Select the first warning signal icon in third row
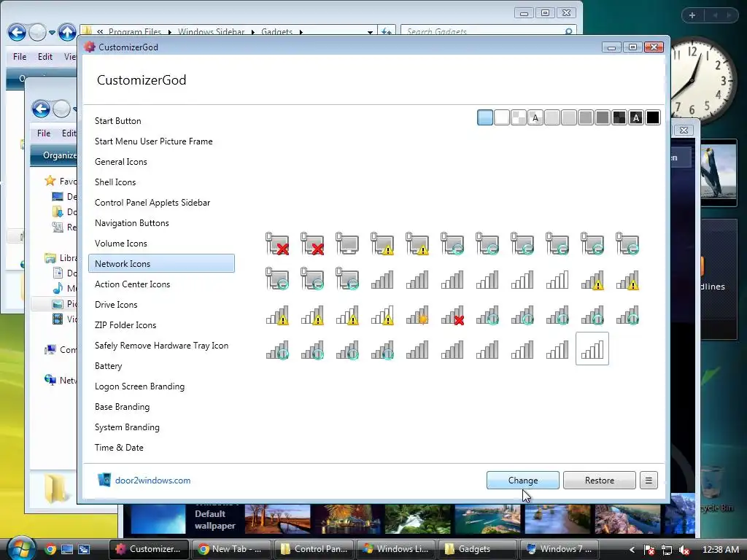The width and height of the screenshot is (747, 560). (x=277, y=315)
